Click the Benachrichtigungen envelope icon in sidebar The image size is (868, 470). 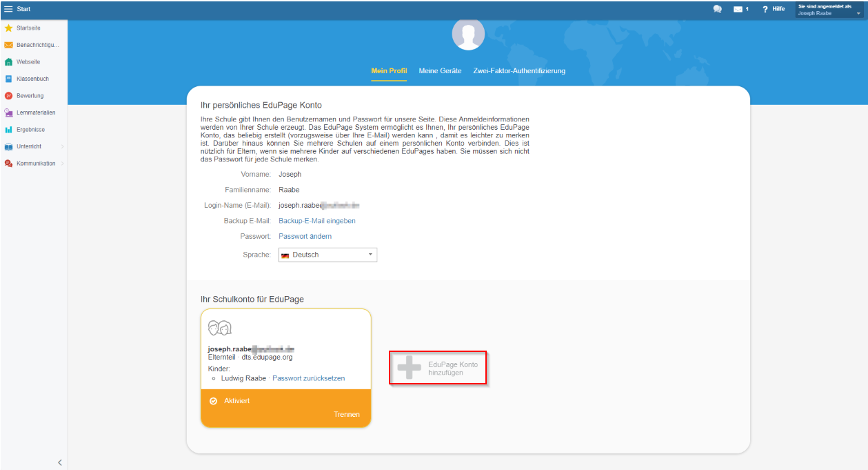[8, 45]
